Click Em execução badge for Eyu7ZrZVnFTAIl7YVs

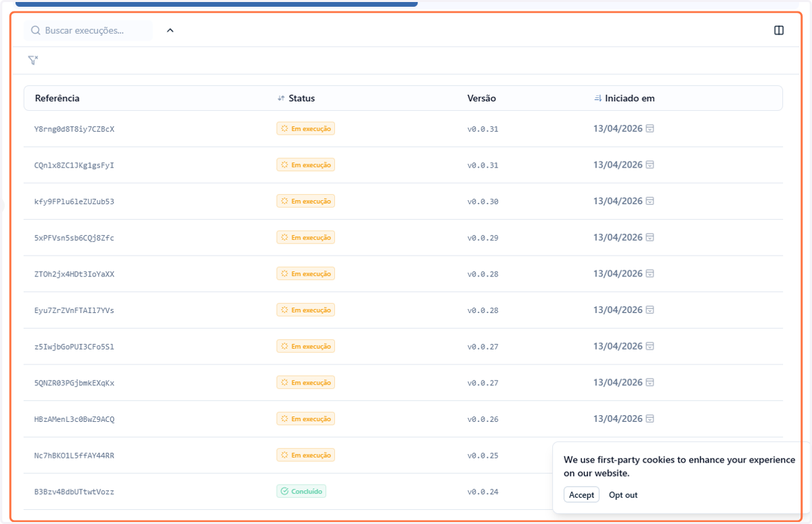tap(306, 310)
